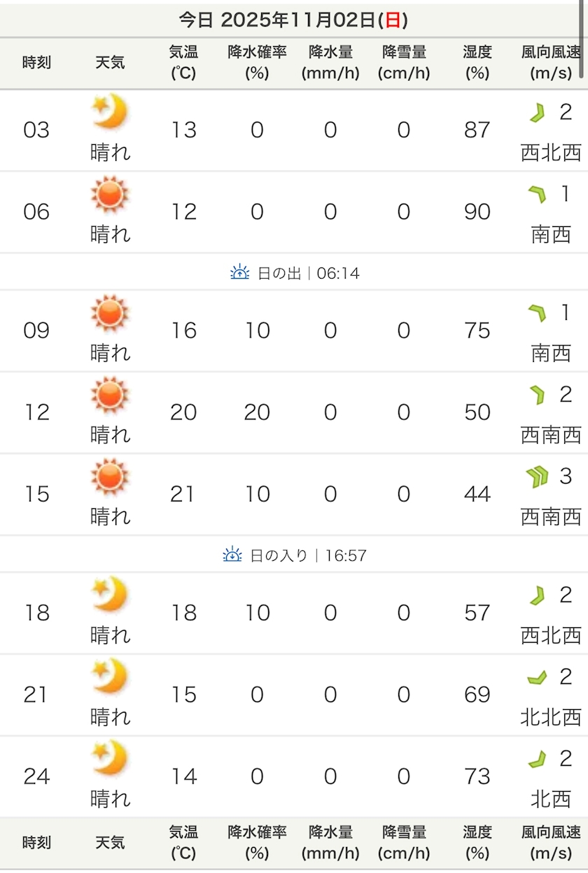Click the sunrise icon beside 日の出

(x=240, y=272)
